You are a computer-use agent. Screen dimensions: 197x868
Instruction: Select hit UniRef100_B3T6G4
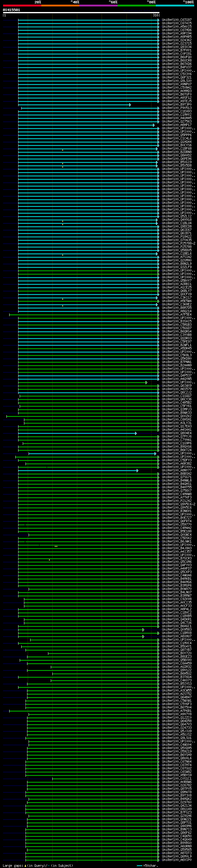[x=176, y=677]
